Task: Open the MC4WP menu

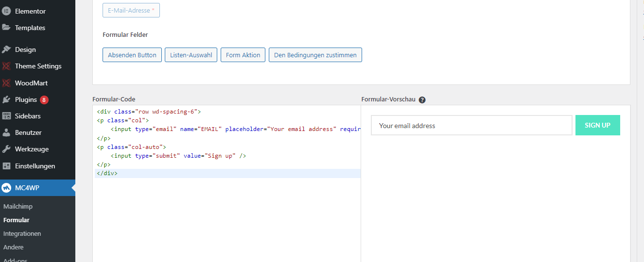Action: point(27,188)
